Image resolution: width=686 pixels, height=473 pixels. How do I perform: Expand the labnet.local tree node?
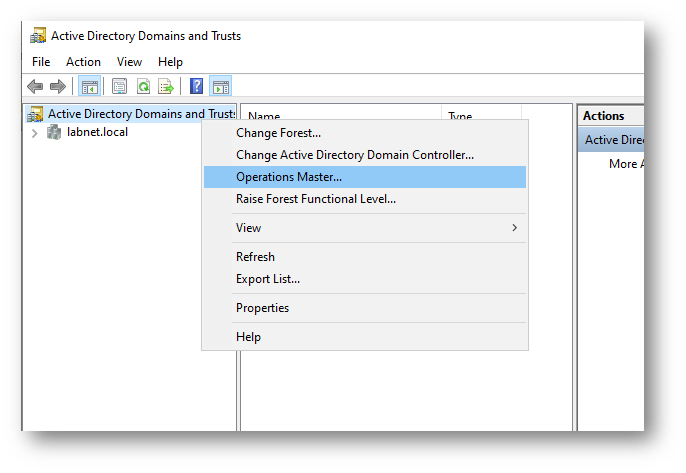click(x=35, y=133)
